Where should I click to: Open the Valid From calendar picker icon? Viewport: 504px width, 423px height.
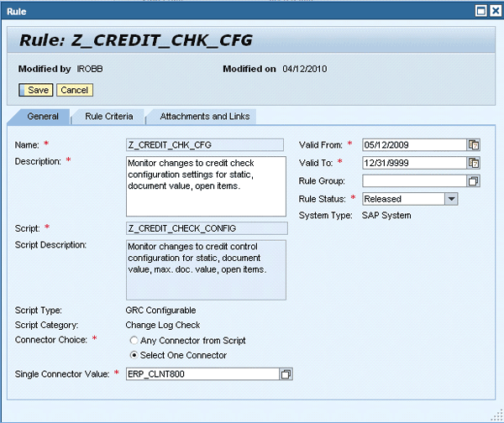tap(474, 144)
